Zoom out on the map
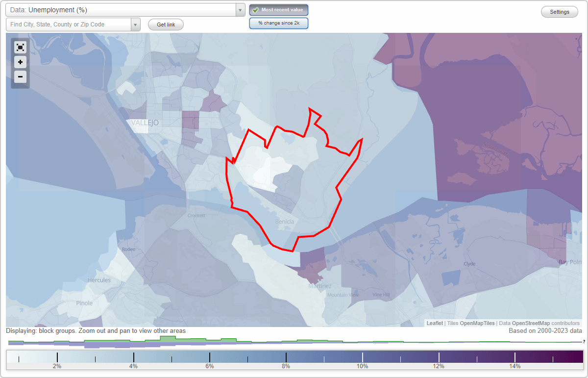Image resolution: width=588 pixels, height=378 pixels. point(20,77)
